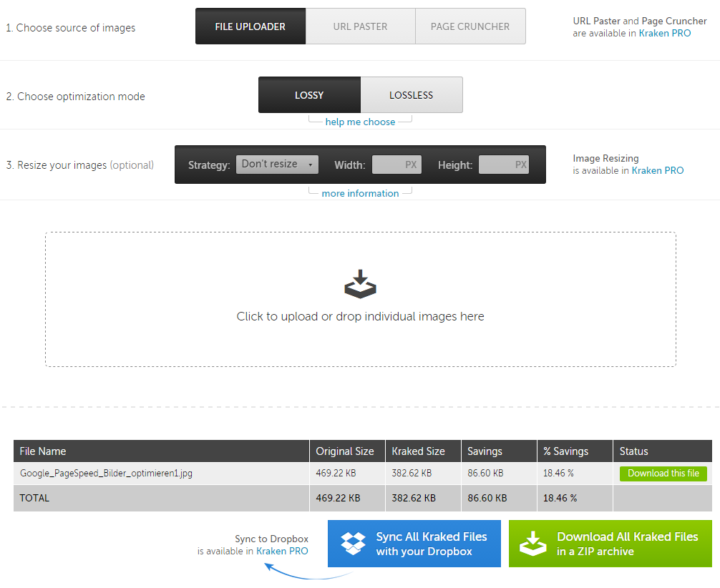The image size is (720, 588).
Task: Open the help me choose link
Action: tap(360, 122)
